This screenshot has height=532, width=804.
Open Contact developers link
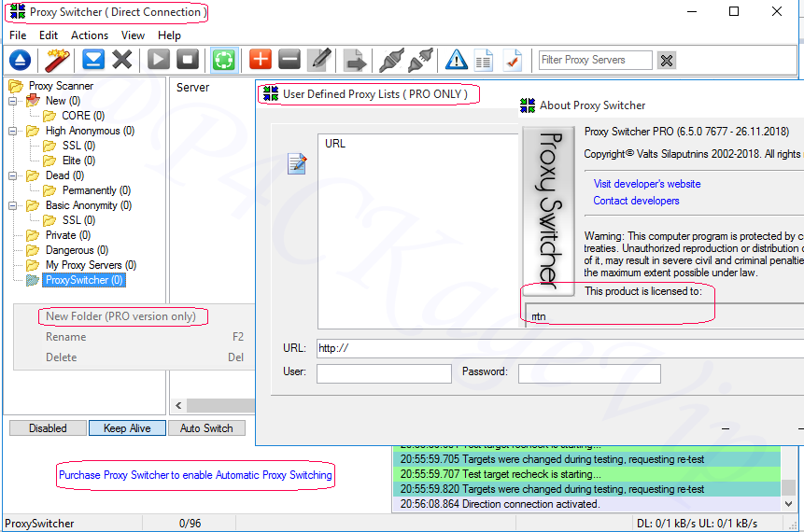(x=636, y=201)
